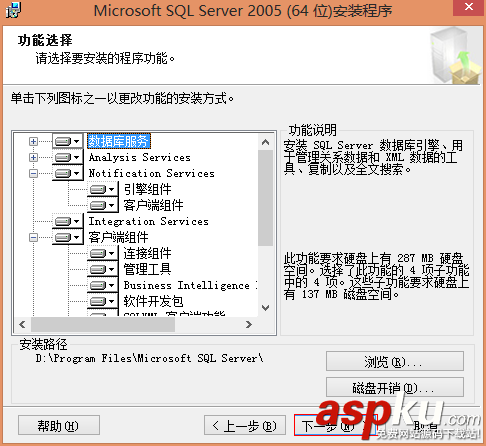Click the 帮助(H) help button
Screen dimensions: 486x446
click(x=59, y=425)
